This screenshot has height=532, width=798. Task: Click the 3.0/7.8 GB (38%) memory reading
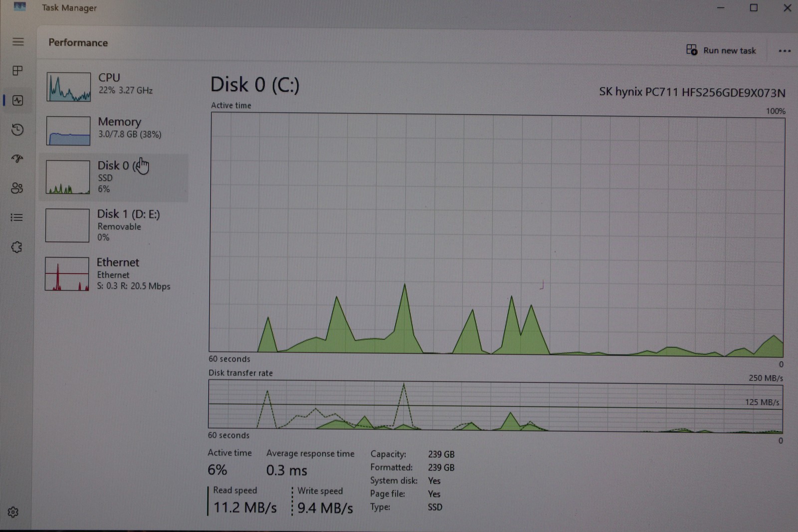click(130, 134)
